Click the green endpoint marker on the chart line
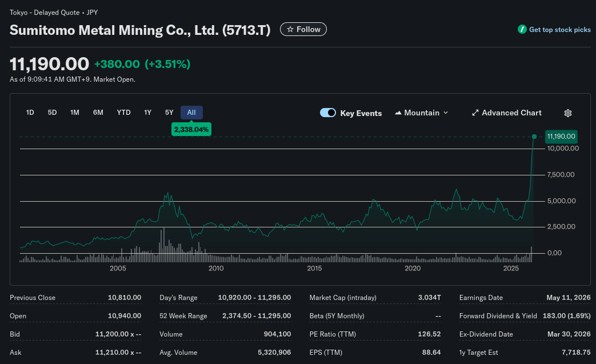The width and height of the screenshot is (596, 364). pyautogui.click(x=534, y=137)
